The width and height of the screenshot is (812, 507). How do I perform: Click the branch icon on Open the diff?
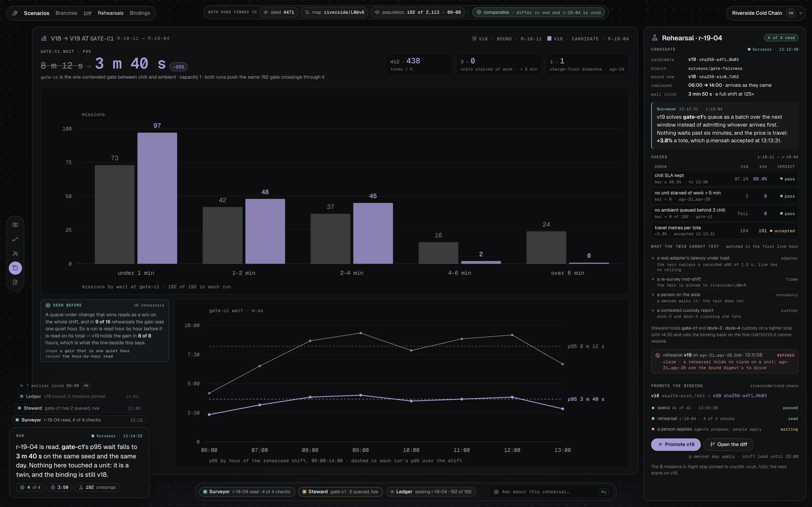coord(712,445)
